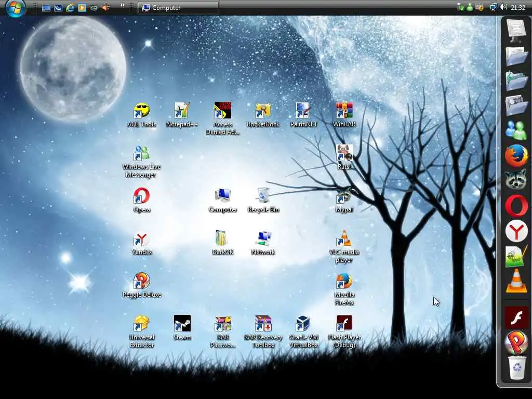Click Show Desktop in Quick Launch

pyautogui.click(x=46, y=7)
